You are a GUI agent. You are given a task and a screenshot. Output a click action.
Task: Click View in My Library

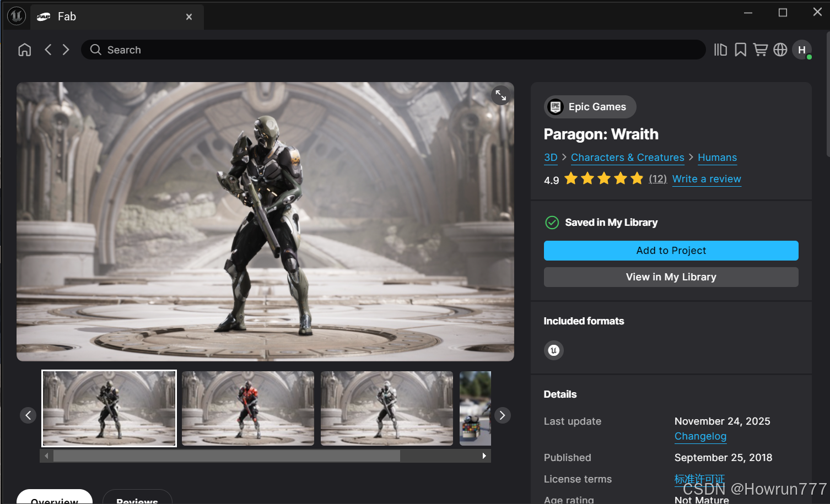point(671,277)
